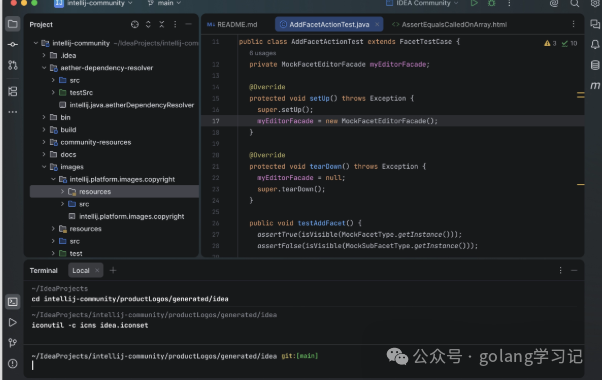Expand the testSrc folder

click(53, 93)
